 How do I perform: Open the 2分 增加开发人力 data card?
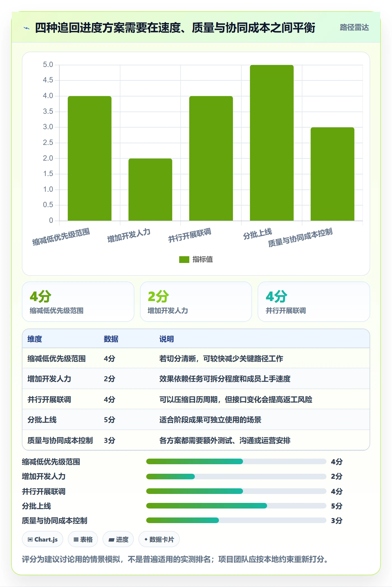[196, 302]
